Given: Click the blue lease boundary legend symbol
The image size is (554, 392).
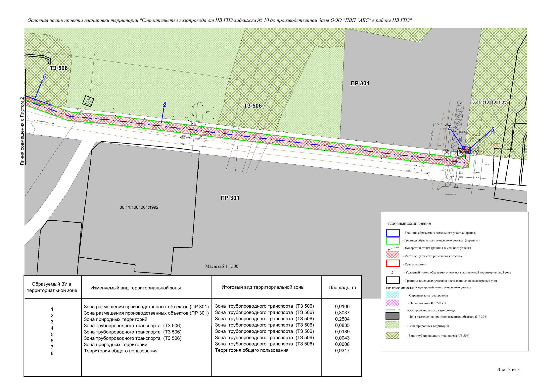Looking at the screenshot, I should click(x=393, y=233).
